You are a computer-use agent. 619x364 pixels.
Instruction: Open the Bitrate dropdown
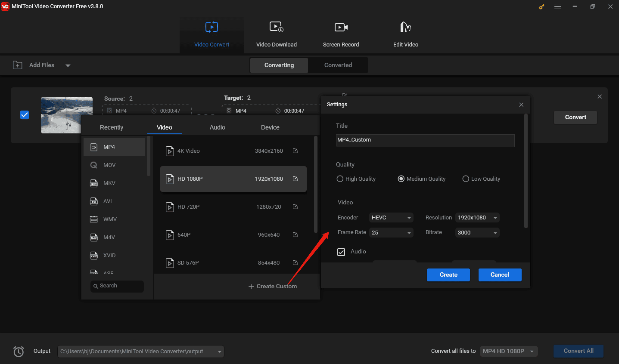pyautogui.click(x=477, y=233)
